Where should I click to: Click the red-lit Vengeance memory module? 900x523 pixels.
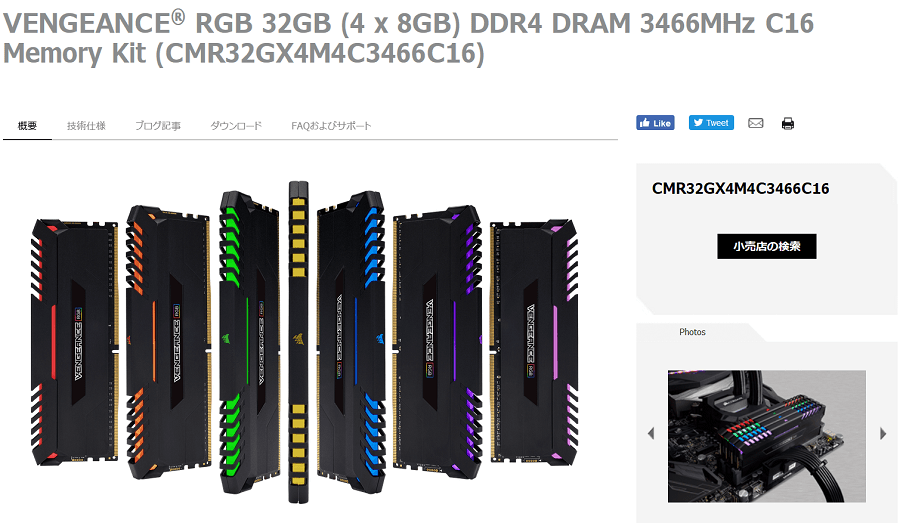(73, 341)
